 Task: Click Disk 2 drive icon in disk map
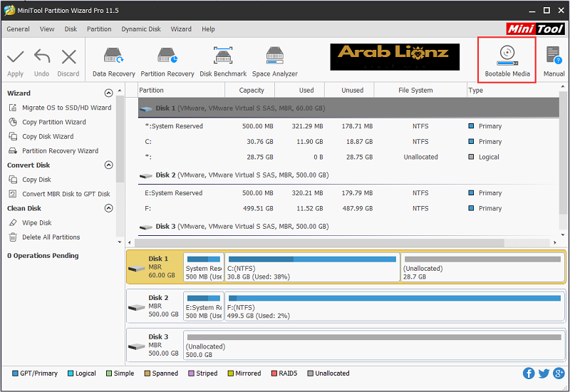[137, 308]
